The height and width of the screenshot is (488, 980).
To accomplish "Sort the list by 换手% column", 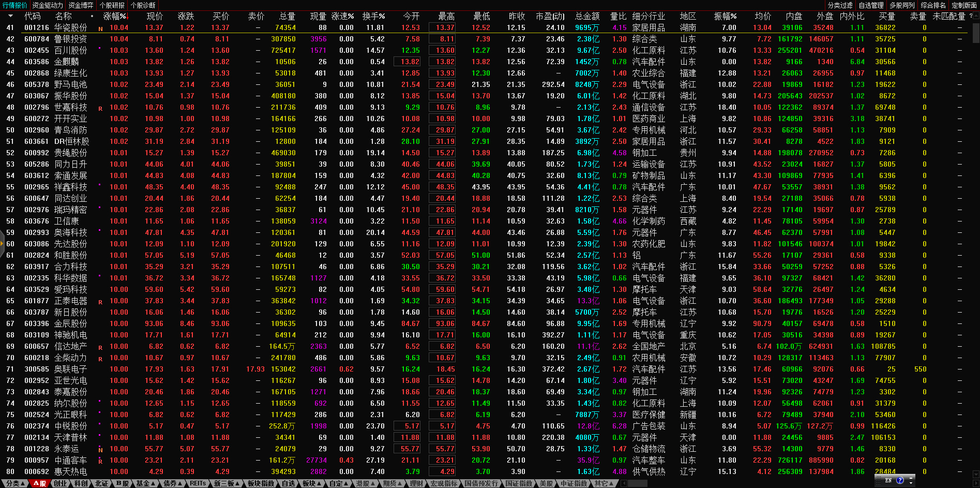I will coord(373,16).
